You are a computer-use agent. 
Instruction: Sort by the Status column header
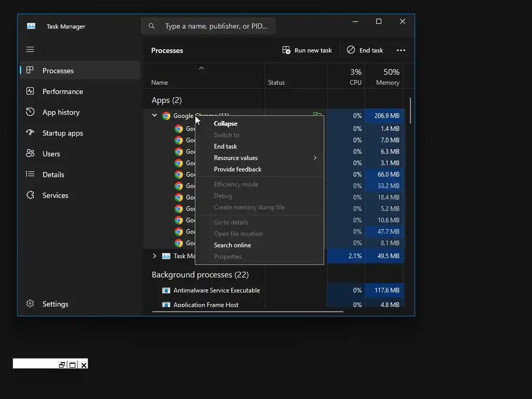pos(276,83)
